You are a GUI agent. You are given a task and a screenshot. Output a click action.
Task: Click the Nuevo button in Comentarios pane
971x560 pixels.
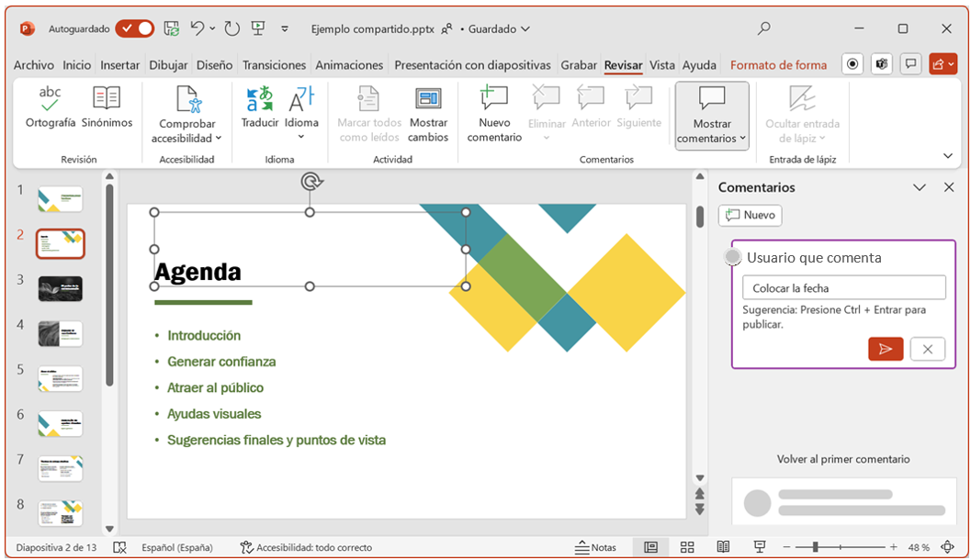click(751, 215)
